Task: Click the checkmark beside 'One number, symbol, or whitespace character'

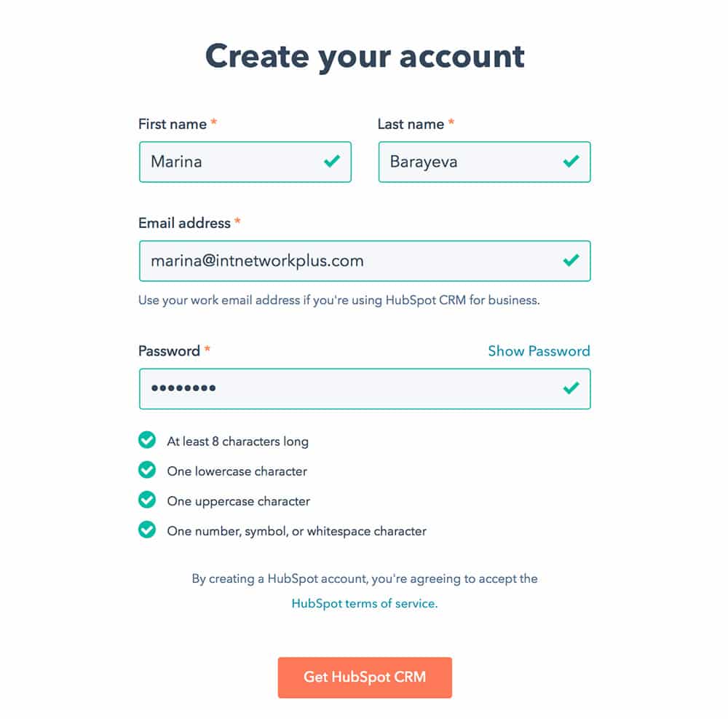Action: point(147,530)
